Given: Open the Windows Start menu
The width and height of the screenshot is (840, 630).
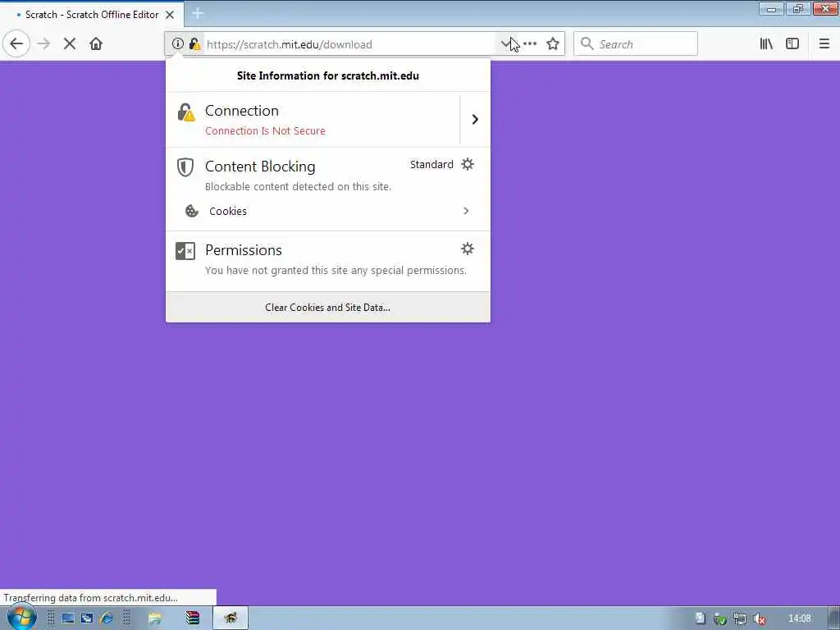Looking at the screenshot, I should (21, 619).
